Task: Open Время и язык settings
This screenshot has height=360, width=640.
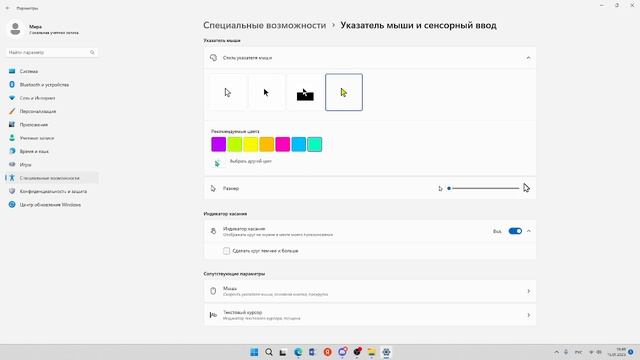Action: pos(51,151)
